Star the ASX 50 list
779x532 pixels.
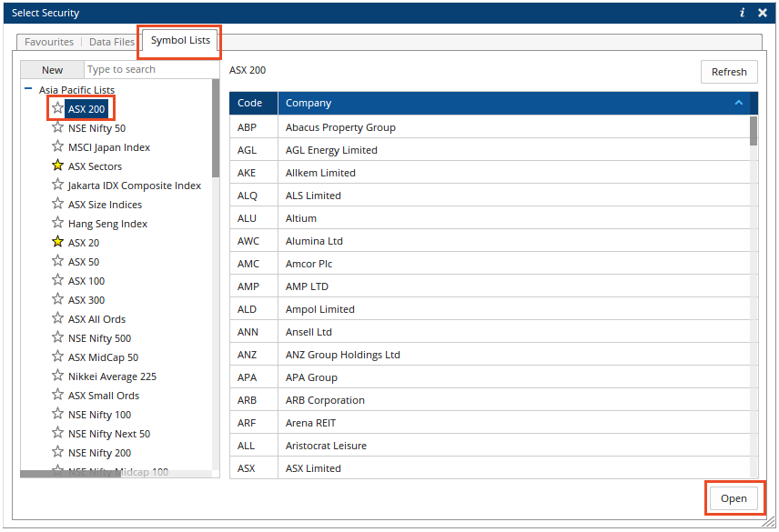57,260
